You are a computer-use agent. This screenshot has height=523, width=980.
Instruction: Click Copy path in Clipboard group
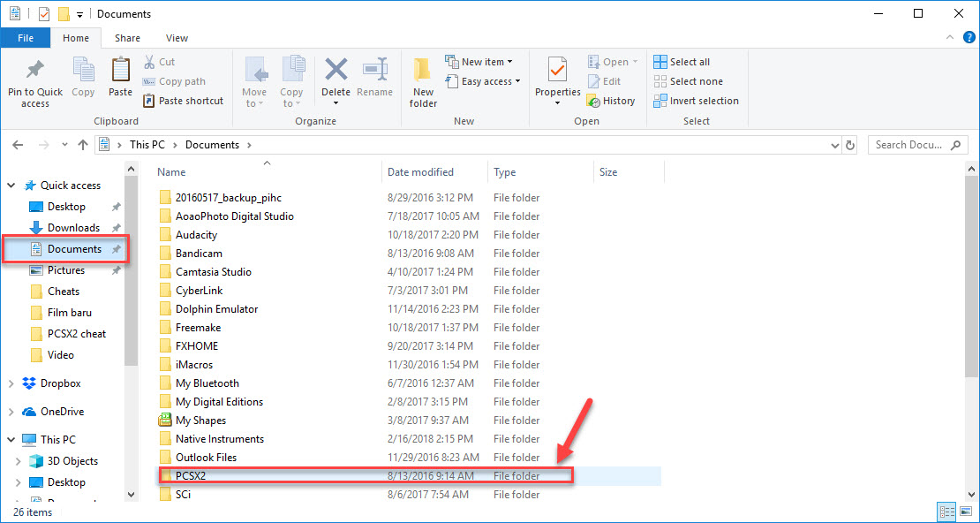click(x=174, y=81)
